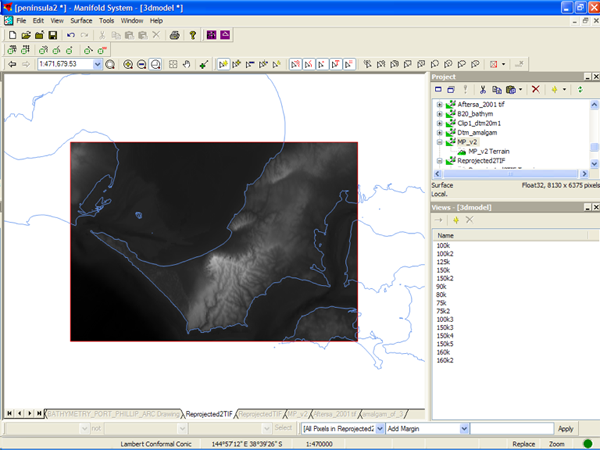
Task: Open the Add Margin dropdown
Action: 463,428
